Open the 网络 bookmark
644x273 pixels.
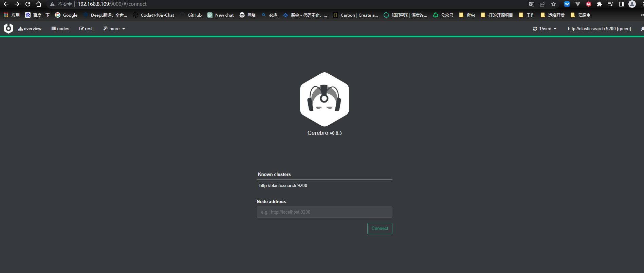(247, 15)
